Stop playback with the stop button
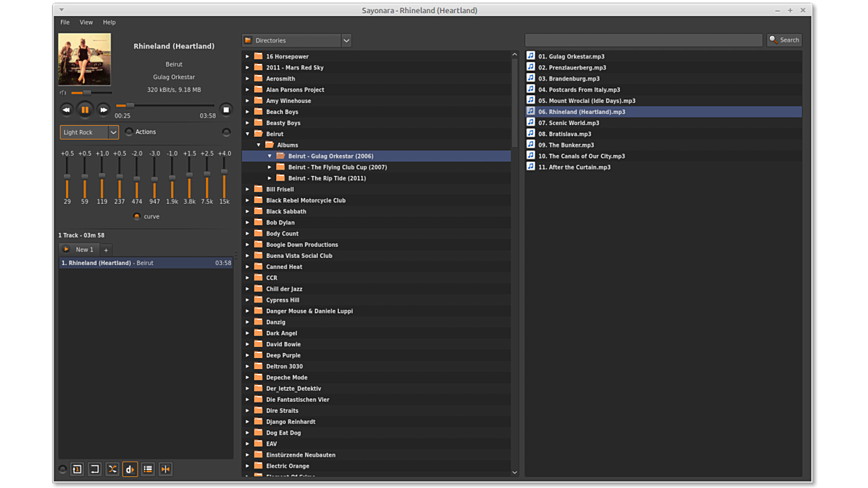The width and height of the screenshot is (868, 488). tap(226, 110)
